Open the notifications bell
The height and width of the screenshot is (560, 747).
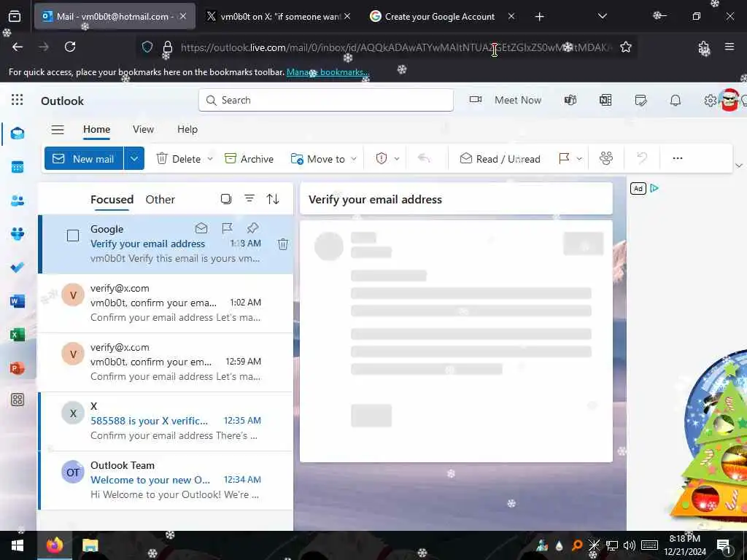tap(676, 100)
